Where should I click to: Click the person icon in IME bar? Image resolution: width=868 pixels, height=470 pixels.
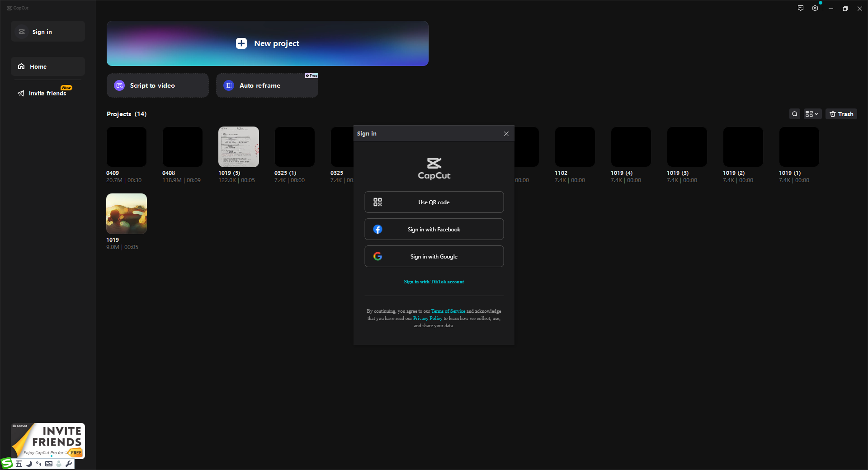[x=59, y=464]
